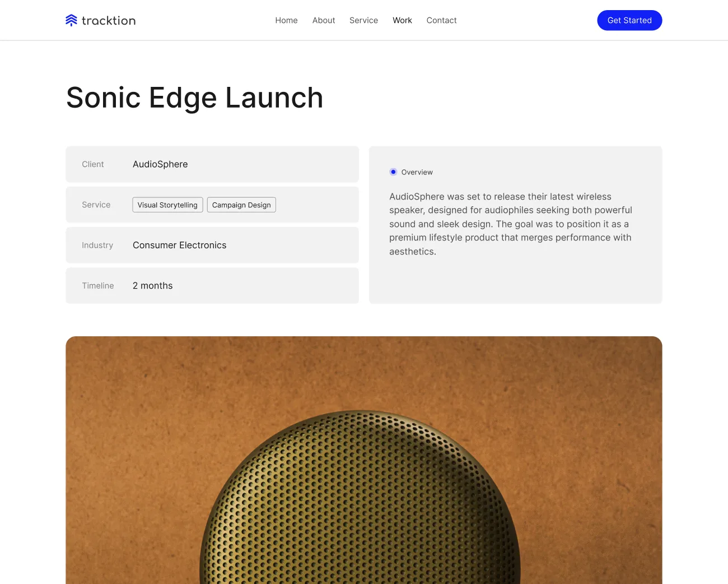Open the speaker product image

coord(364,460)
